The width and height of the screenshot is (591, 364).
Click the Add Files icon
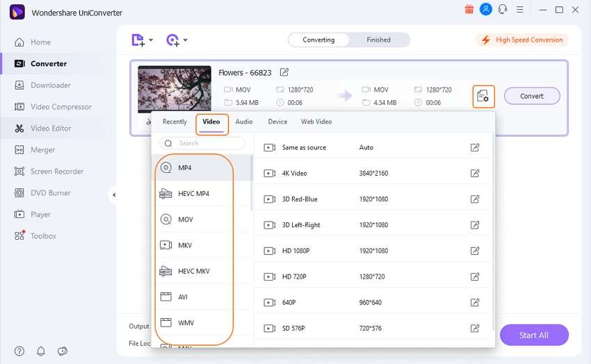(138, 40)
